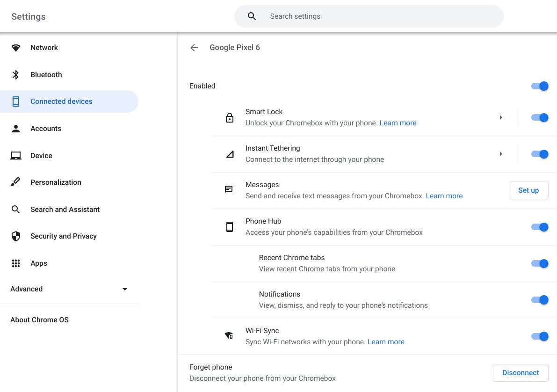Click the Apps grid icon
This screenshot has height=392, width=557.
15,263
